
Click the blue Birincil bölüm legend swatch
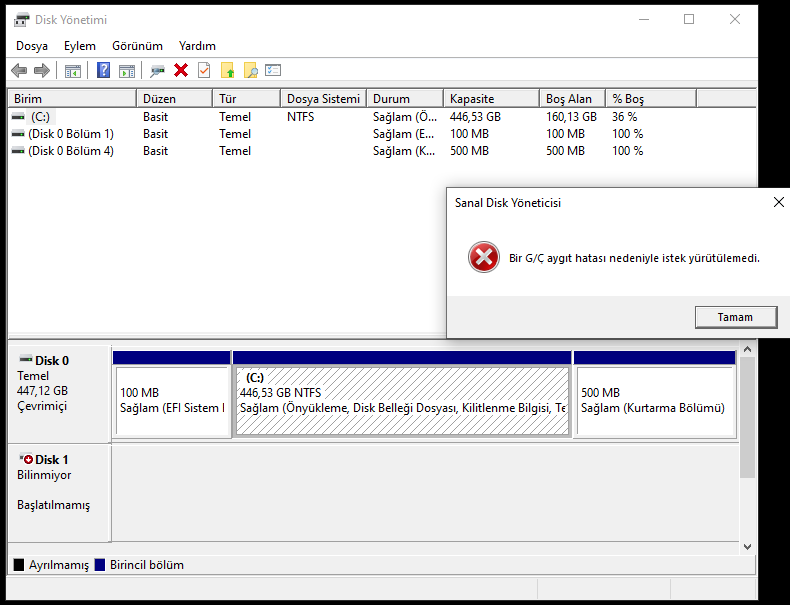point(100,565)
